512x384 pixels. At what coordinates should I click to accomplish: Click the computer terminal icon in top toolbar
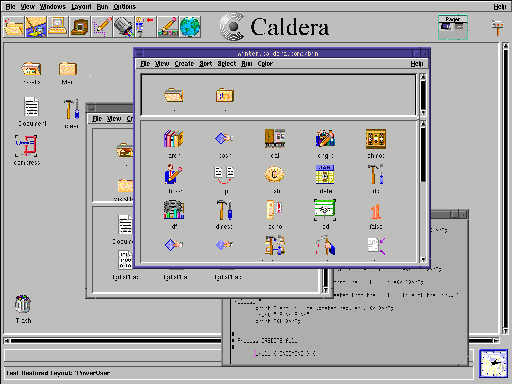click(58, 26)
